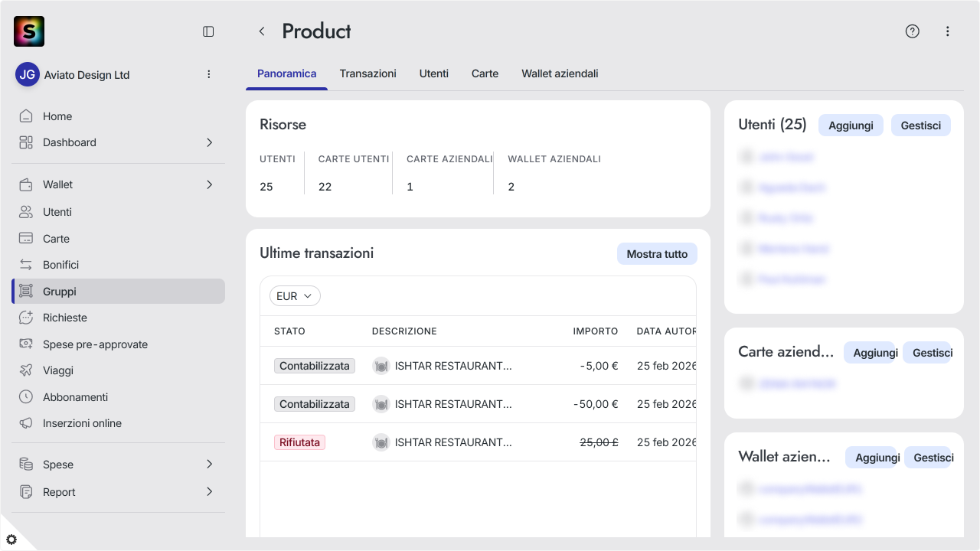This screenshot has width=980, height=551.
Task: Click the settings gear in the bottom corner
Action: 11,540
